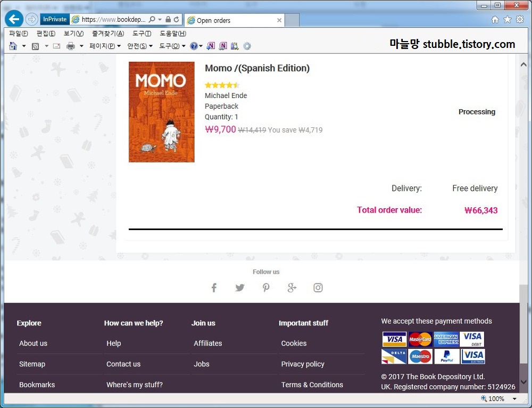Screen dimensions: 532x408
Task: Close the Open orders tab
Action: pos(279,20)
